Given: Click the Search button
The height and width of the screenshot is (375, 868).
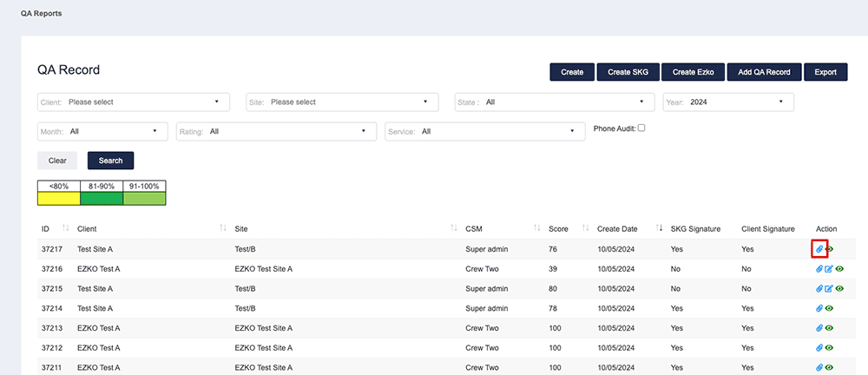Looking at the screenshot, I should click(110, 161).
